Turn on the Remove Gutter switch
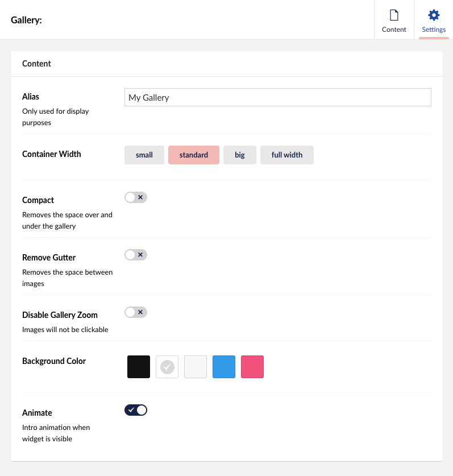The height and width of the screenshot is (476, 453). 136,255
